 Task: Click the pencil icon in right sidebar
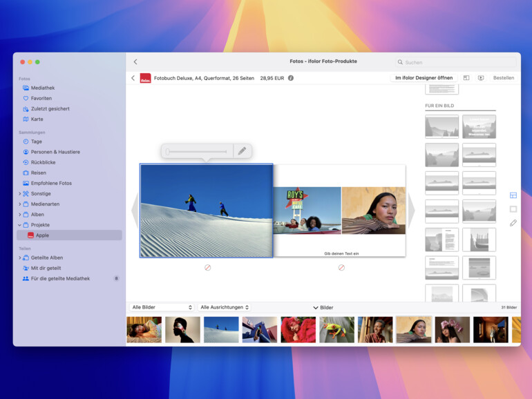click(513, 223)
